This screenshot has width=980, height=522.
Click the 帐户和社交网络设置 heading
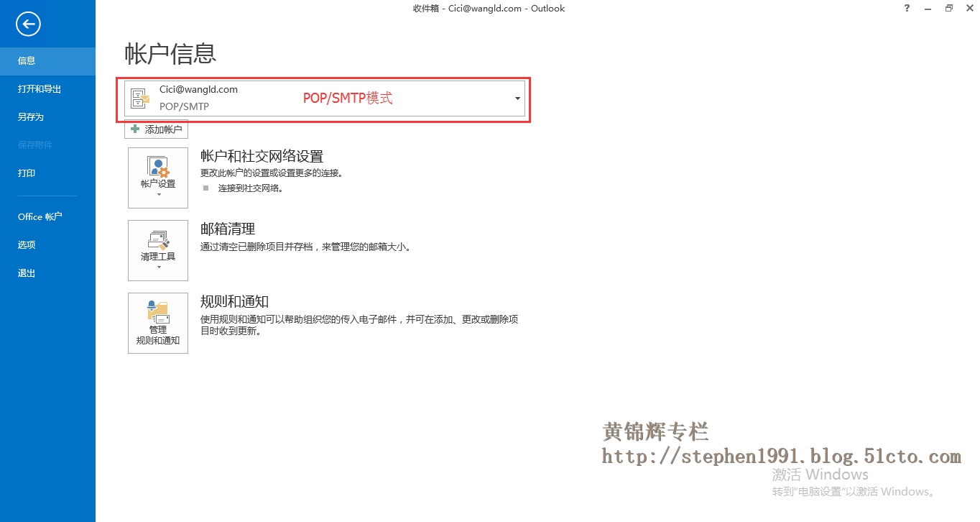(262, 156)
